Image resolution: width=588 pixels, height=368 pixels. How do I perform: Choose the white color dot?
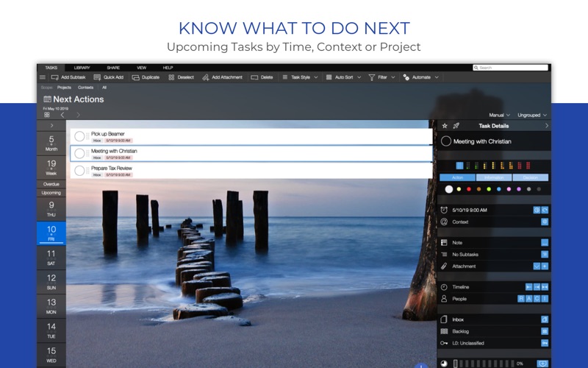tap(449, 189)
